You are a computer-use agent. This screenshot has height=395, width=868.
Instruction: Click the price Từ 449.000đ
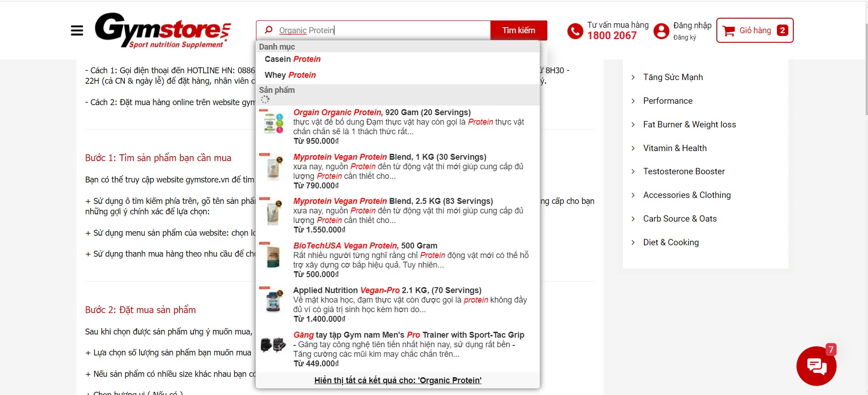[316, 364]
